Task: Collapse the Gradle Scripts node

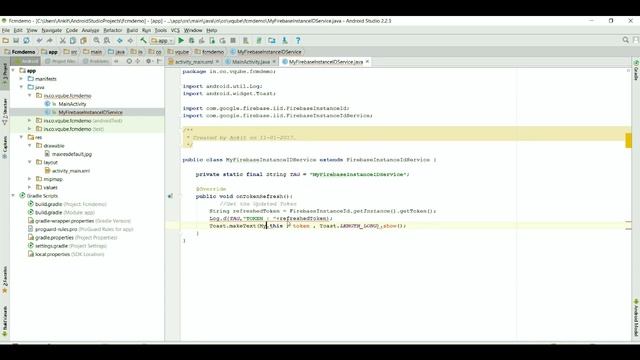Action: point(13,196)
